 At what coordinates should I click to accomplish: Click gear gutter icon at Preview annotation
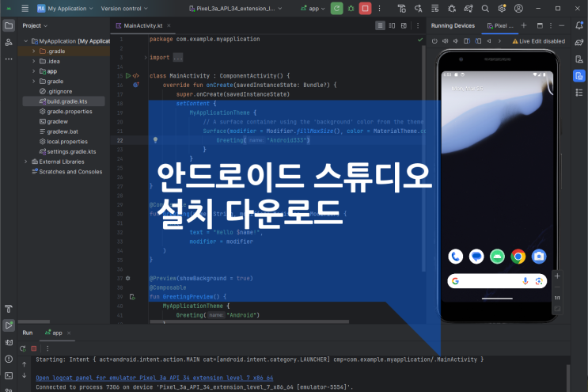point(128,278)
